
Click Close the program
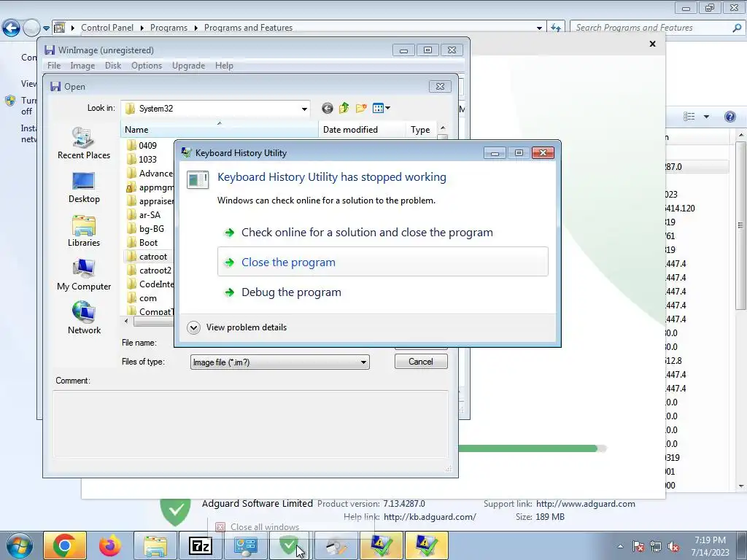(382, 262)
